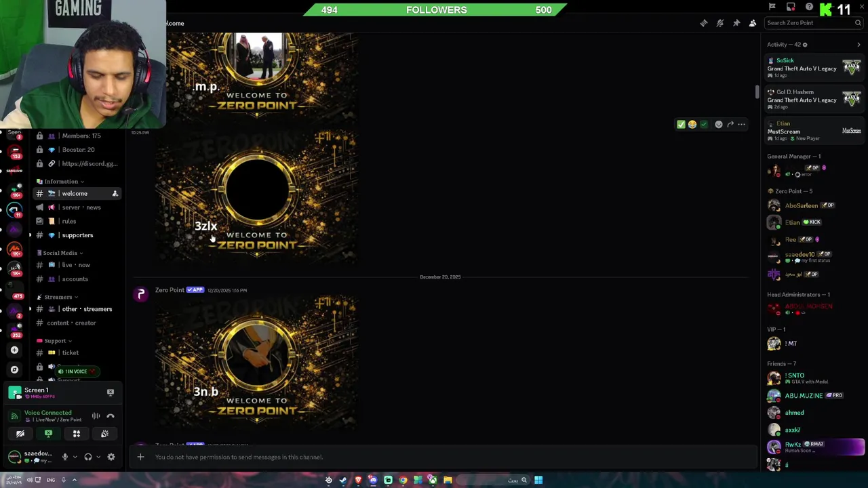The image size is (868, 488).
Task: Toggle the screen share button
Action: pos(48,434)
